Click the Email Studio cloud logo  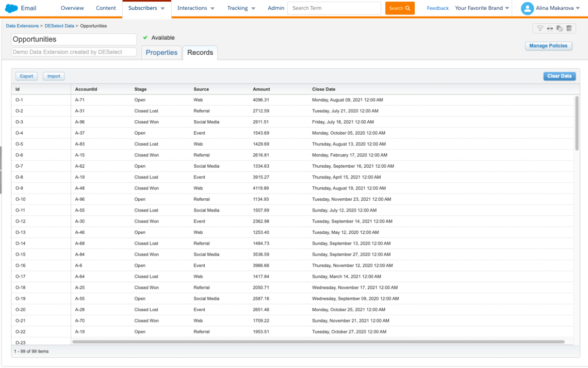[11, 8]
